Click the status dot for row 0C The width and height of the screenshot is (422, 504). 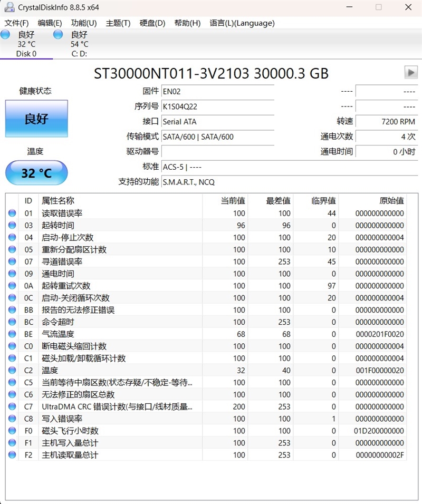12,298
